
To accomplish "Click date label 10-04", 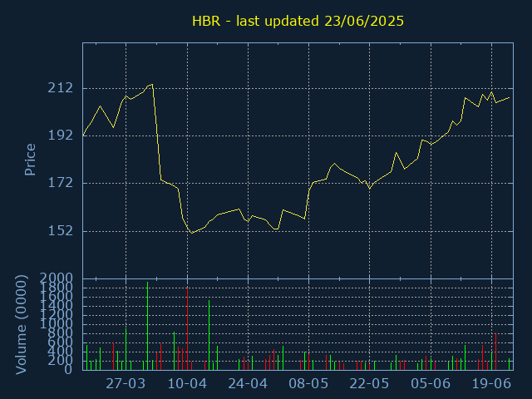I will (x=187, y=384).
